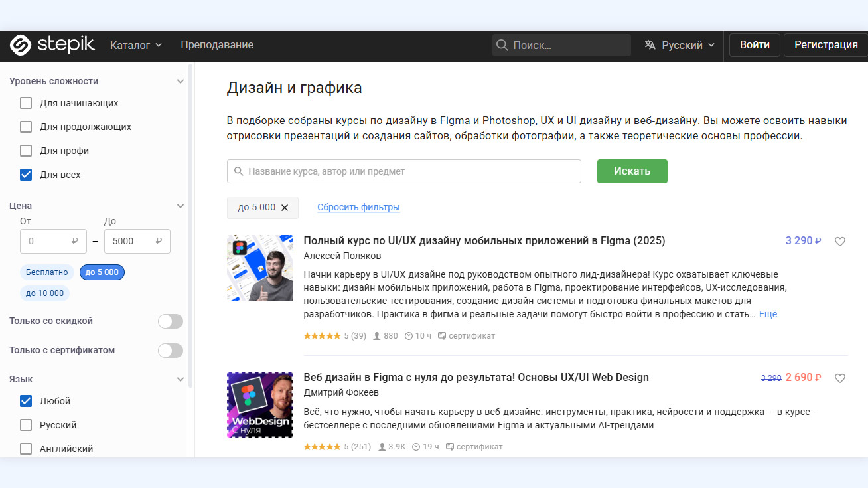Go to "Преподавание" in the navbar
The image size is (868, 488).
pos(217,45)
